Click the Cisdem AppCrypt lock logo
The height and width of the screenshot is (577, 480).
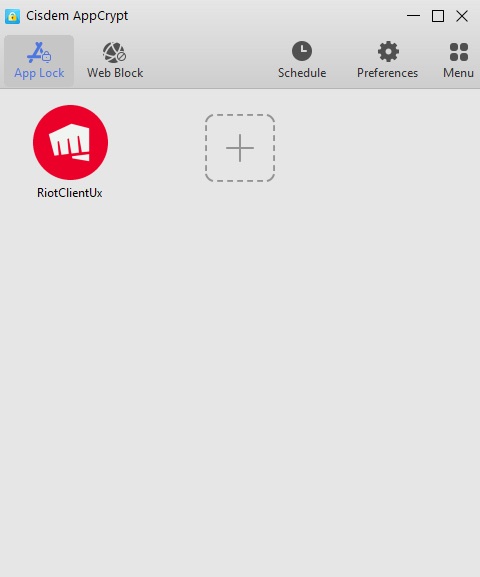(x=13, y=16)
